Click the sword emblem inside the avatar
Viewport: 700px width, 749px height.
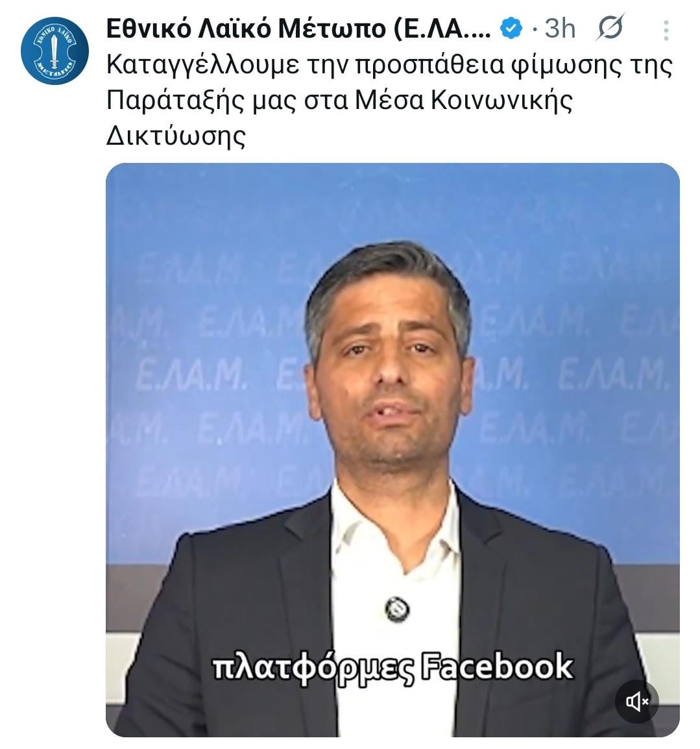54,51
